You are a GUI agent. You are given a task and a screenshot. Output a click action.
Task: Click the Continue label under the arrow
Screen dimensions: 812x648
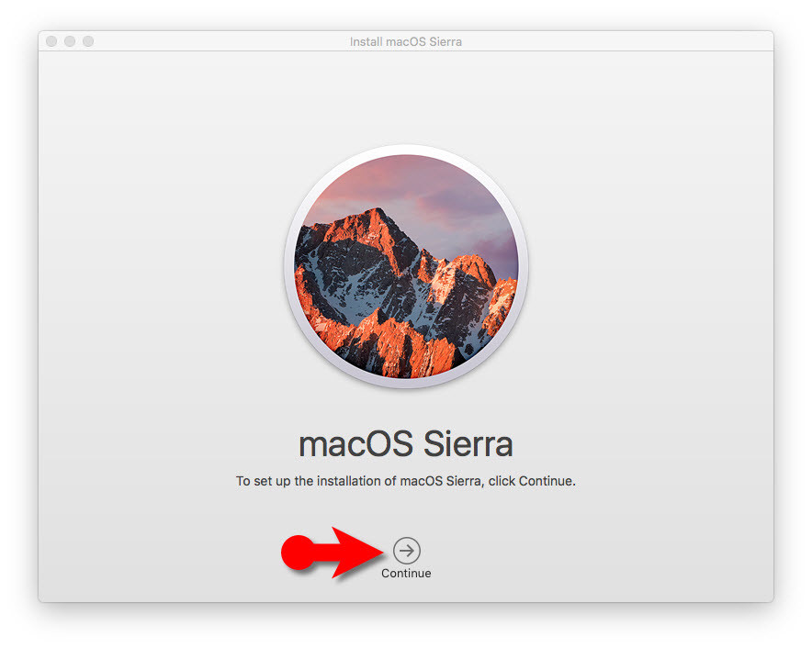pyautogui.click(x=406, y=574)
